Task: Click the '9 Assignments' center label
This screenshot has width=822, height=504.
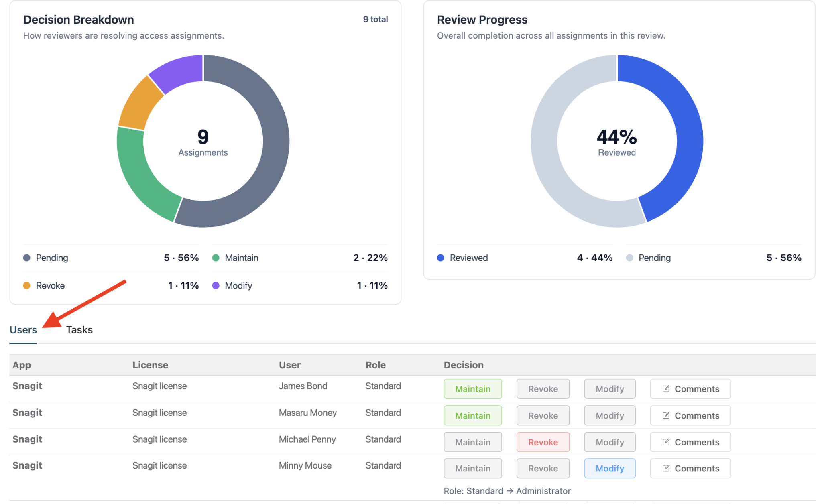Action: 203,142
